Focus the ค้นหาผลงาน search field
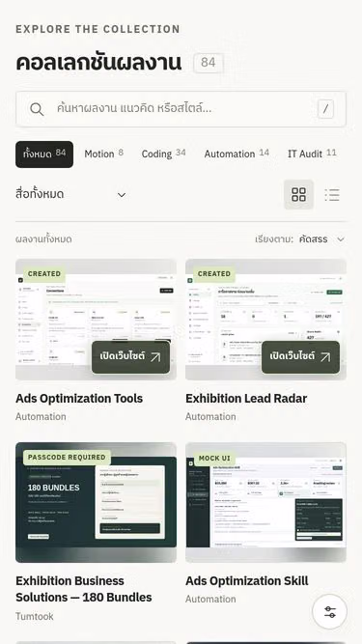The image size is (362, 644). pos(181,109)
